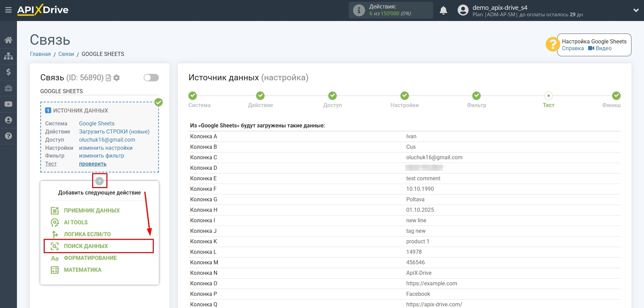This screenshot has height=308, width=644.
Task: Click the green Финиш step checkmark
Action: click(616, 96)
